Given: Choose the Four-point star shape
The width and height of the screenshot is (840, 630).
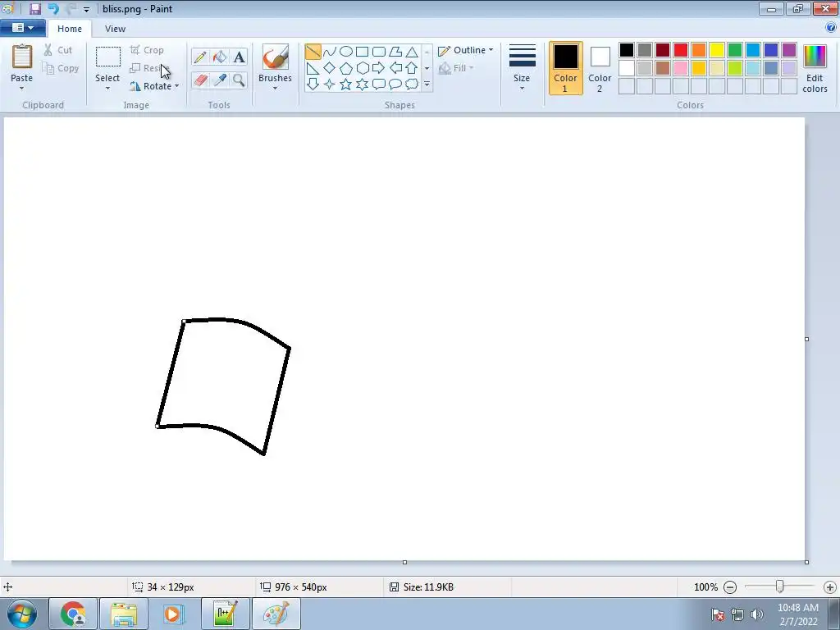Looking at the screenshot, I should 330,84.
